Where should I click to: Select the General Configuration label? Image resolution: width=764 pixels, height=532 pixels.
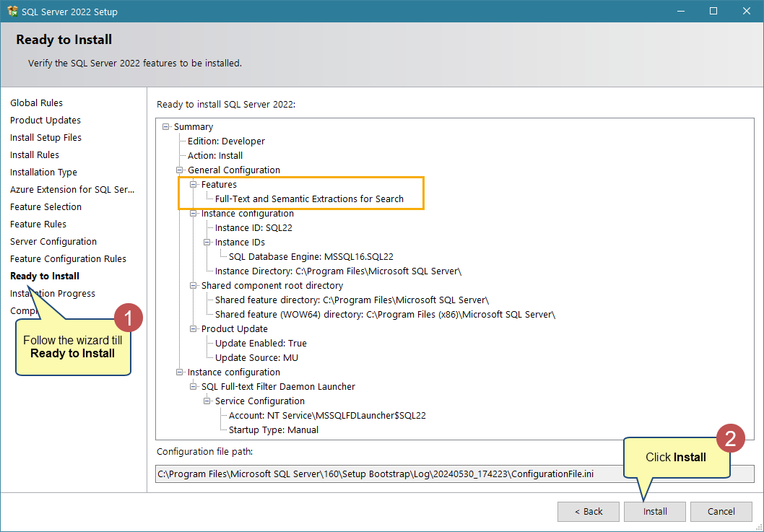point(234,170)
